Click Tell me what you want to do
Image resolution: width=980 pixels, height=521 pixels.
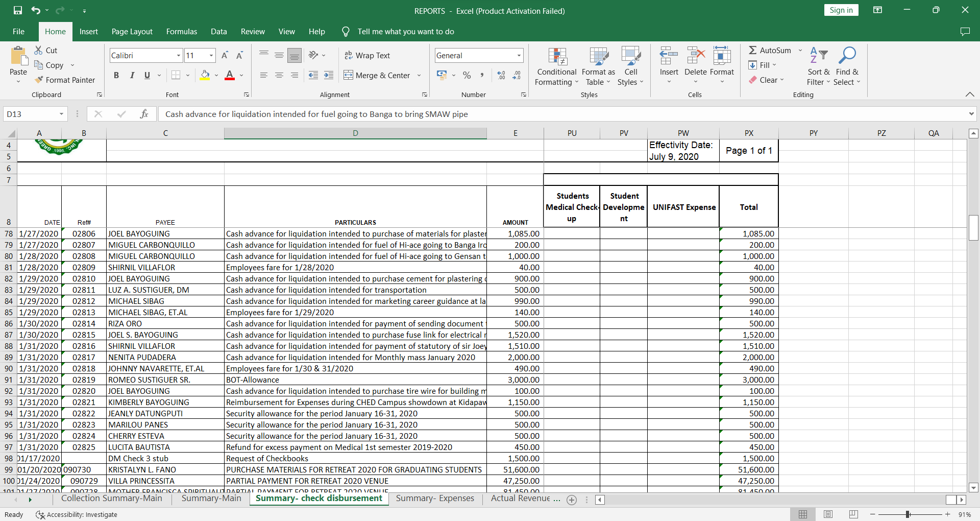(x=406, y=32)
